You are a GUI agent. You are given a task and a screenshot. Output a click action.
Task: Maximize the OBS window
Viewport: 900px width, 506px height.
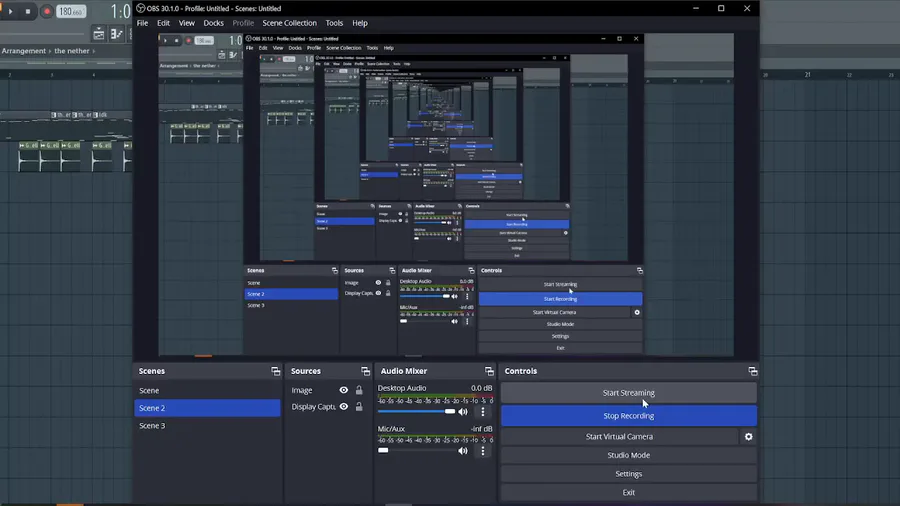tap(721, 9)
